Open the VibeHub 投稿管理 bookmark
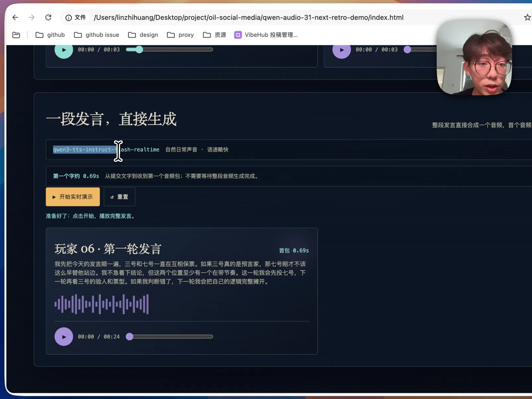 coord(266,35)
